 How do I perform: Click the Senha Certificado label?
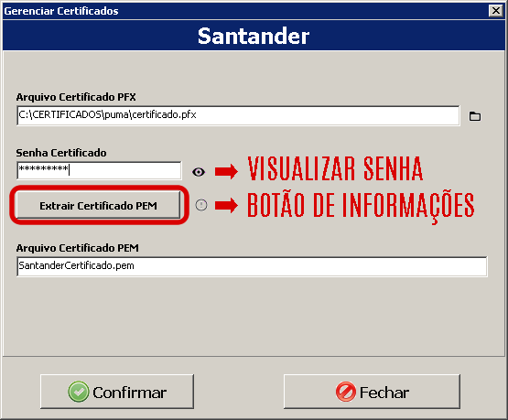61,153
